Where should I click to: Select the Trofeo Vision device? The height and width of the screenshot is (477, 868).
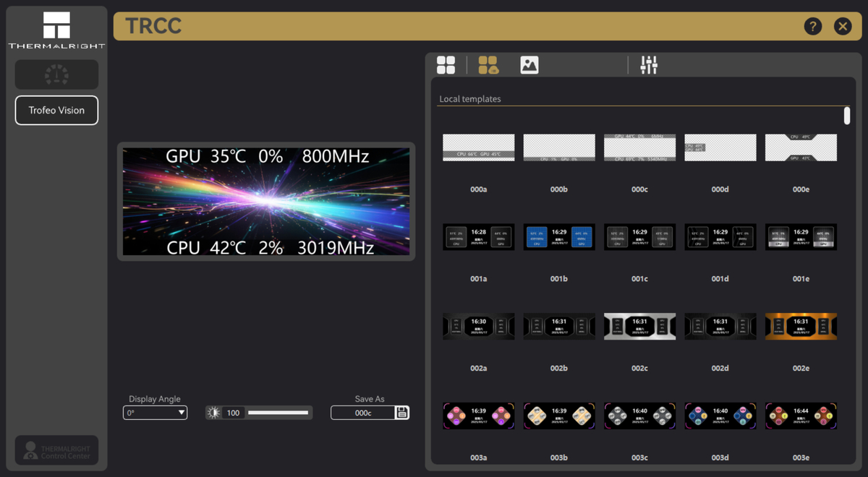coord(56,111)
